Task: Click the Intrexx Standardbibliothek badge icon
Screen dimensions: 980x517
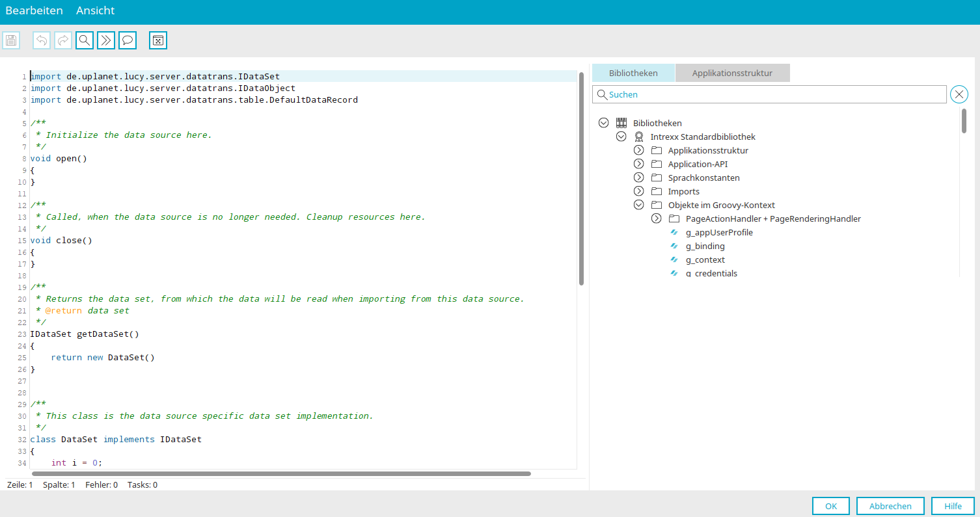Action: (639, 137)
